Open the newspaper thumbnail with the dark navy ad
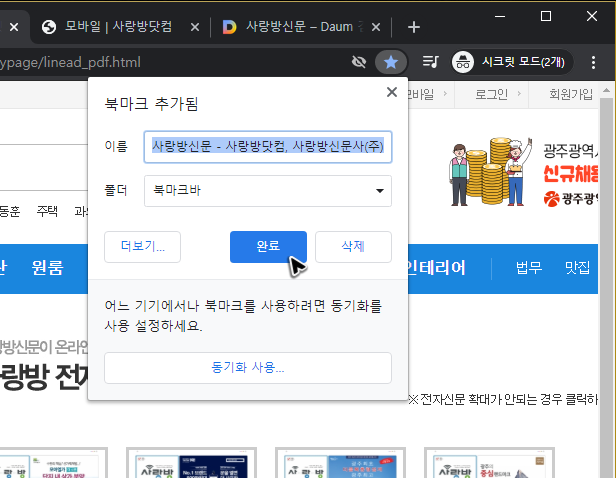This screenshot has height=478, width=616. tap(191, 463)
